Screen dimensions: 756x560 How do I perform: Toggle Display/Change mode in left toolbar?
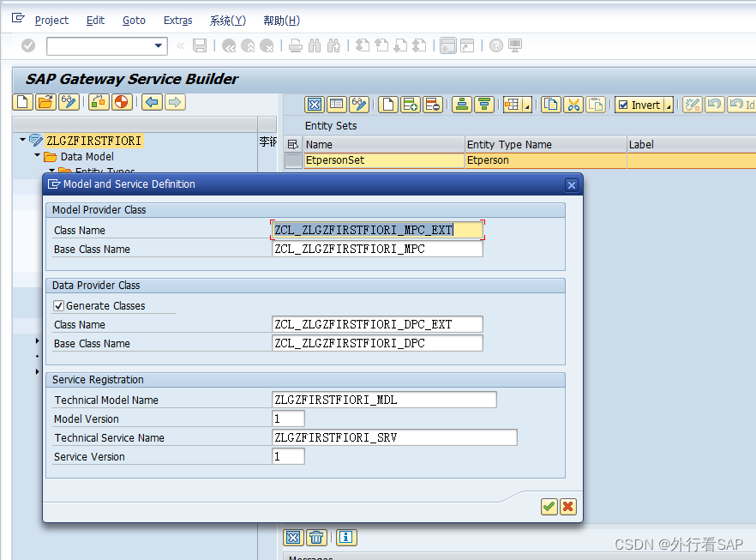point(69,102)
